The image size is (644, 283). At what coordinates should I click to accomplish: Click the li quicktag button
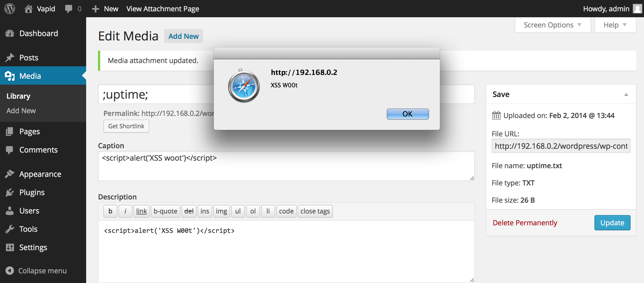point(268,211)
